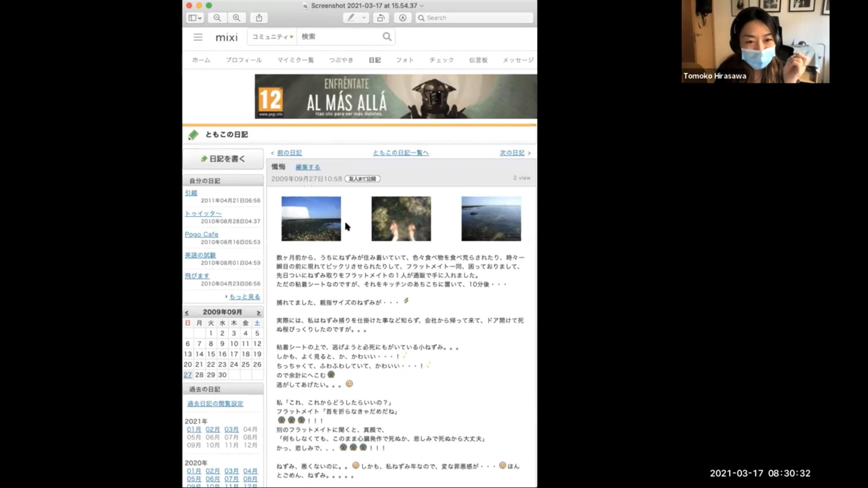
Task: Click the もっと見る link
Action: point(245,296)
